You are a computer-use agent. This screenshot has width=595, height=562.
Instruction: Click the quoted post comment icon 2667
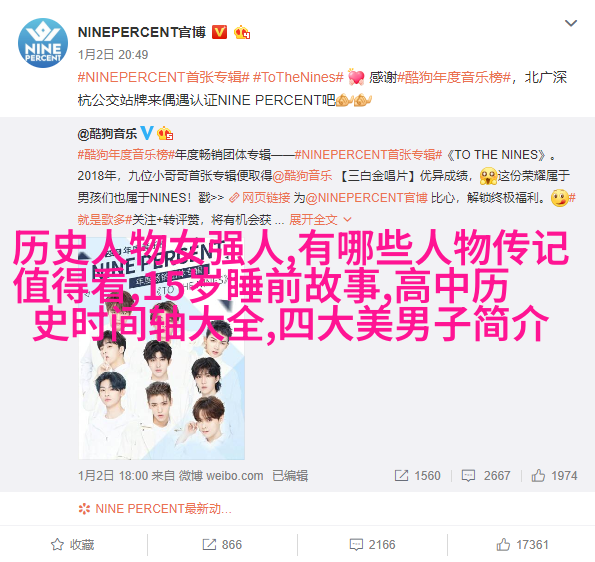tap(486, 475)
